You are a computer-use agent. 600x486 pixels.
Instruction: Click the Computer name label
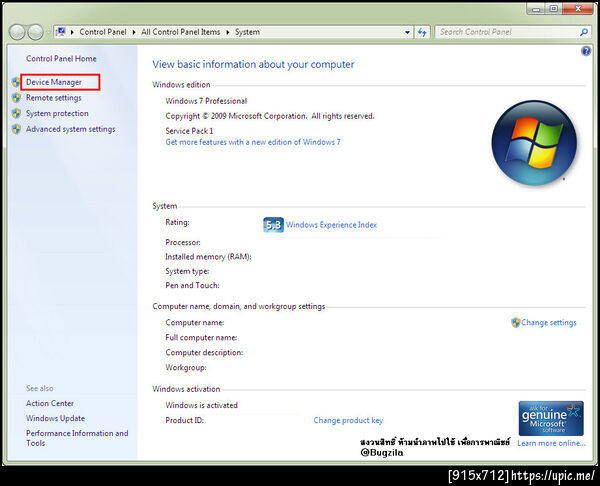(195, 323)
